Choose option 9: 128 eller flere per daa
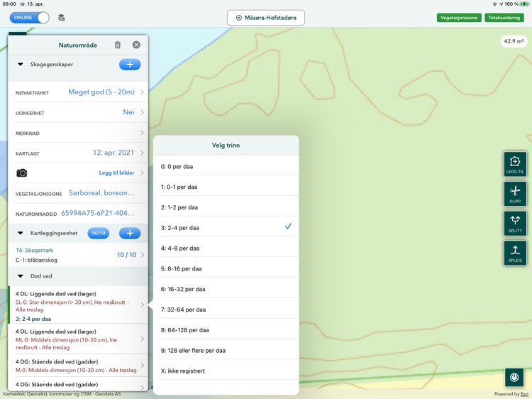This screenshot has height=399, width=532. [226, 350]
